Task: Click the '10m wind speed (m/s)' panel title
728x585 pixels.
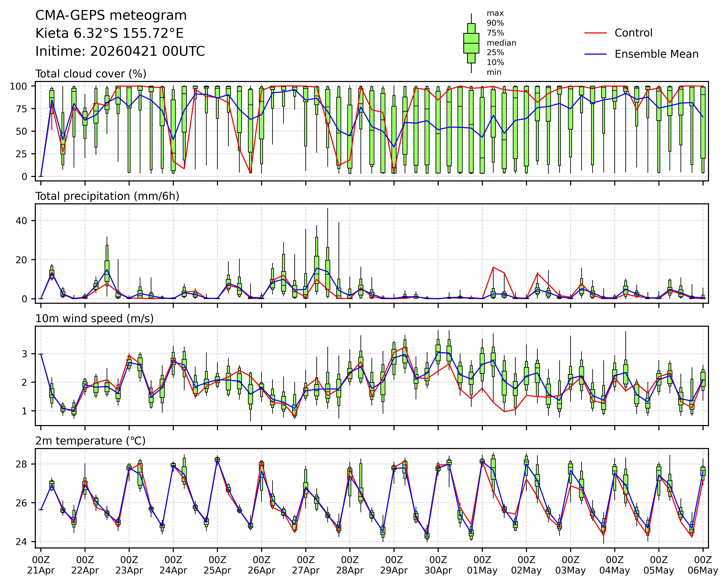Action: click(95, 318)
